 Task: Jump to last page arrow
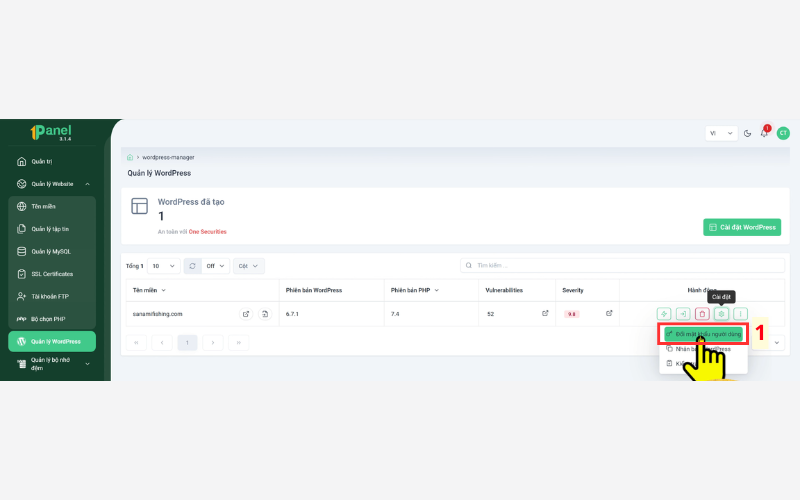tap(238, 342)
